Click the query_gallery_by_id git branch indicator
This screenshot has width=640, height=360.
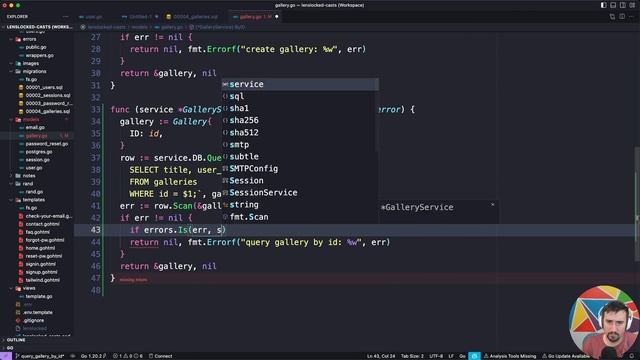click(40, 356)
